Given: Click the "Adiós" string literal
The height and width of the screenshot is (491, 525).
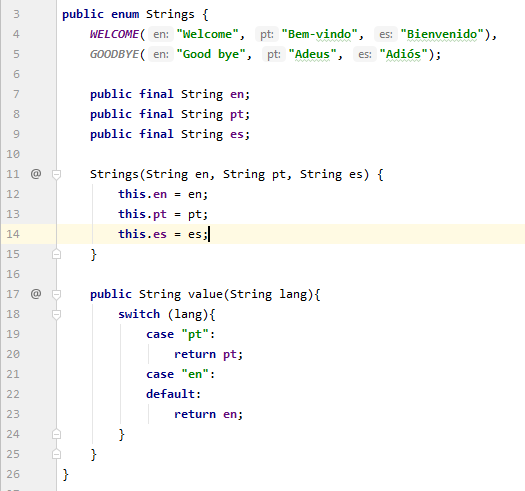Looking at the screenshot, I should [403, 54].
